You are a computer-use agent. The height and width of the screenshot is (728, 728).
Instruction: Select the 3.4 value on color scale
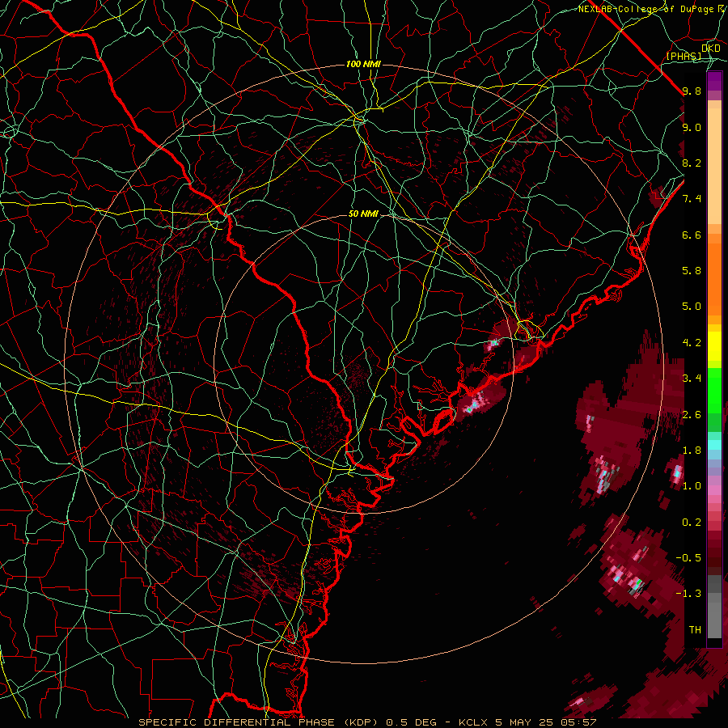pos(692,379)
